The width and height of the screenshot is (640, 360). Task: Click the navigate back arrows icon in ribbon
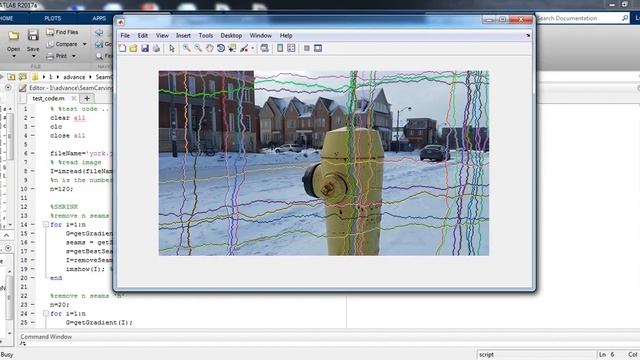99,32
